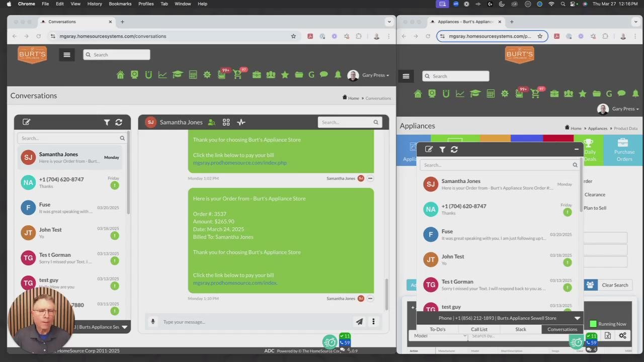Expand Gary Press menu in left window

[375, 75]
